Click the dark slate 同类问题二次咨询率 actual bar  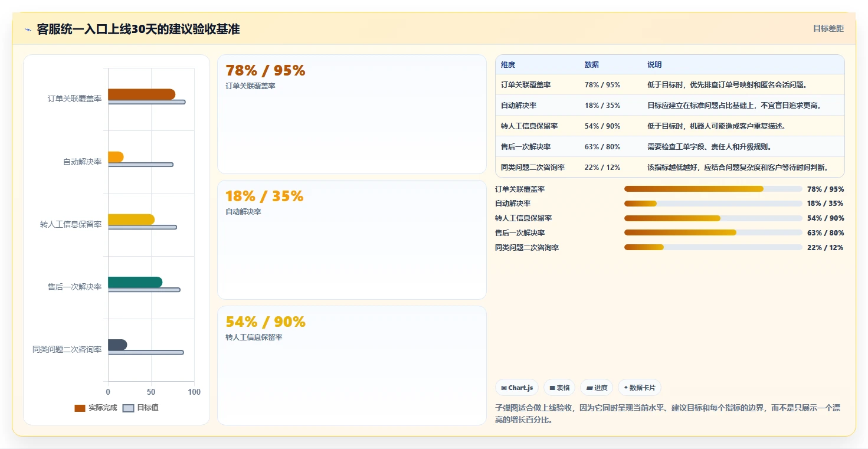tap(117, 345)
